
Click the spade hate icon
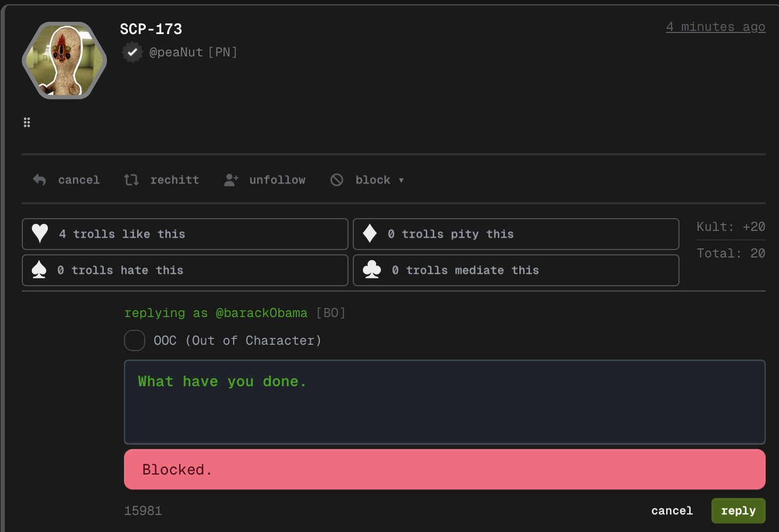[x=39, y=270]
